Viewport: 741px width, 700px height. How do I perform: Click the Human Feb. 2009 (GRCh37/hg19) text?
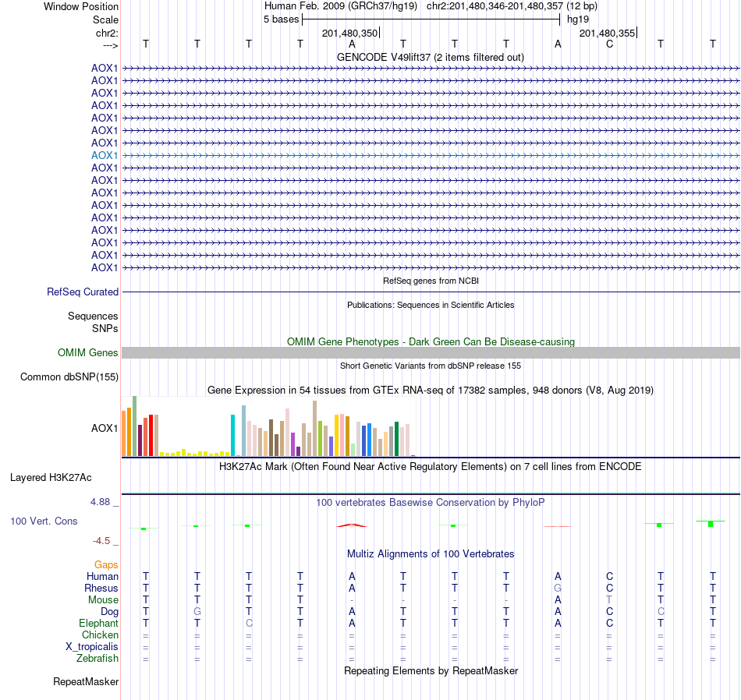[x=340, y=6]
